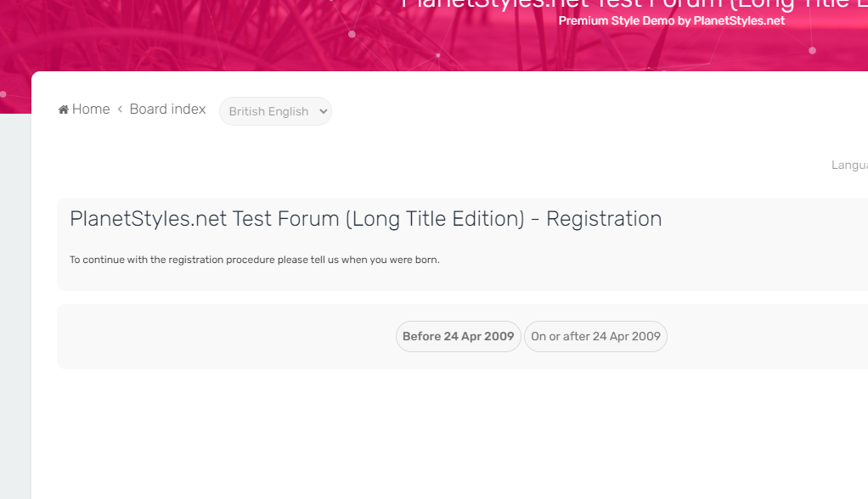Choose Before 24 Apr 2009

[x=458, y=336]
